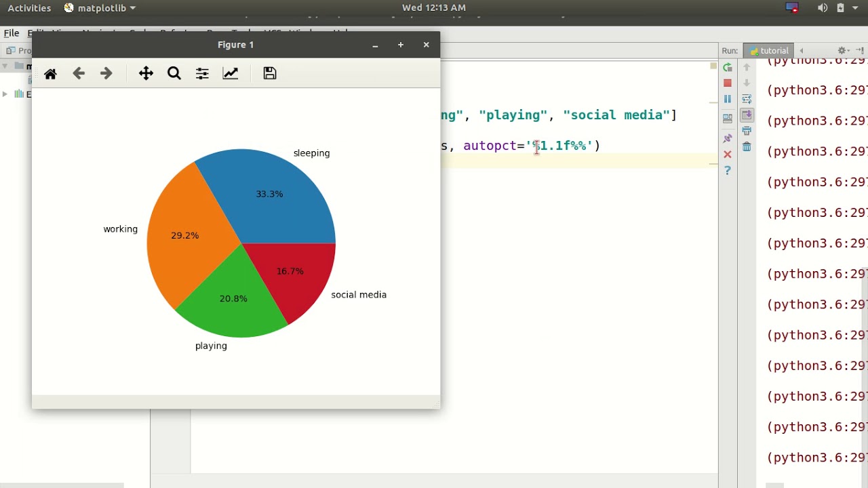868x488 pixels.
Task: Click the 20.8% percentage text
Action: pos(233,298)
